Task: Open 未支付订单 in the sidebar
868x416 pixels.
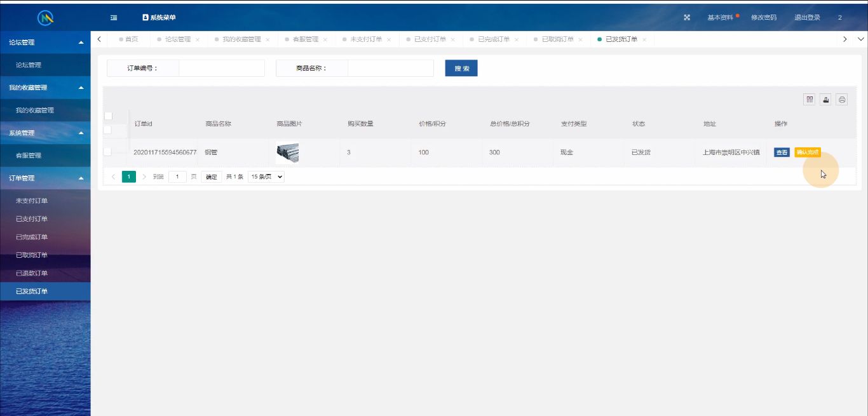Action: point(45,201)
